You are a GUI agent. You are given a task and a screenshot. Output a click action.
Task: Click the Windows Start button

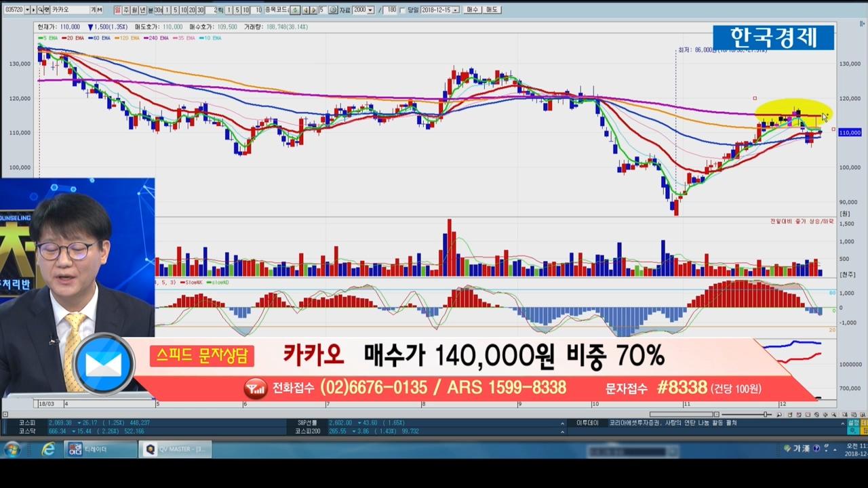(x=12, y=449)
